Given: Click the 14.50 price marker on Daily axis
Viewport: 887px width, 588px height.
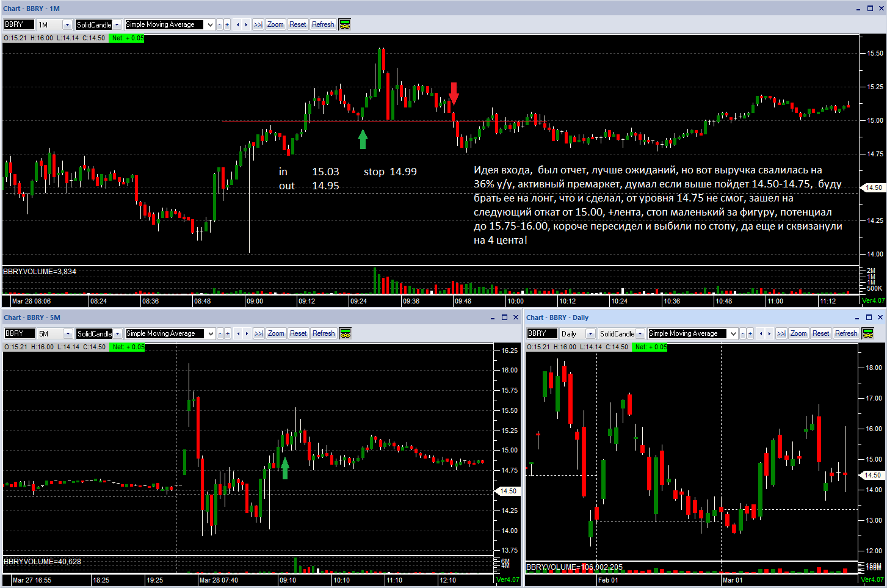Looking at the screenshot, I should (872, 475).
